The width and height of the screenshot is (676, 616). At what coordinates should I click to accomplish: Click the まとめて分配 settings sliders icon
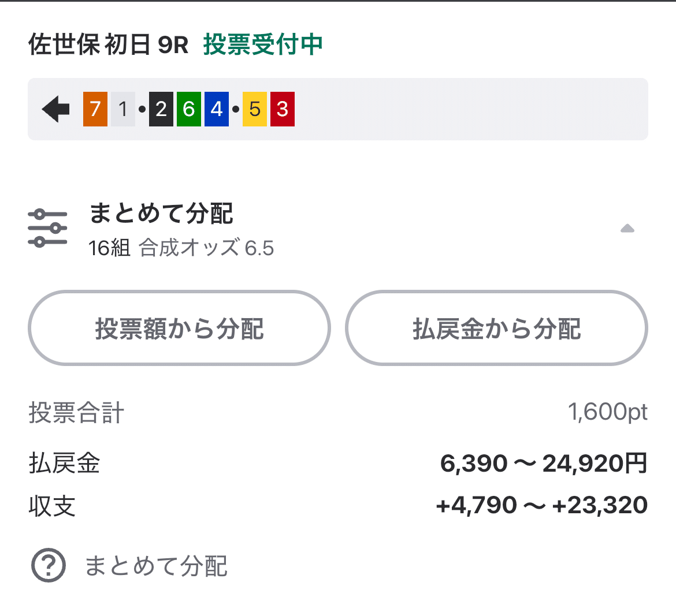click(x=49, y=227)
